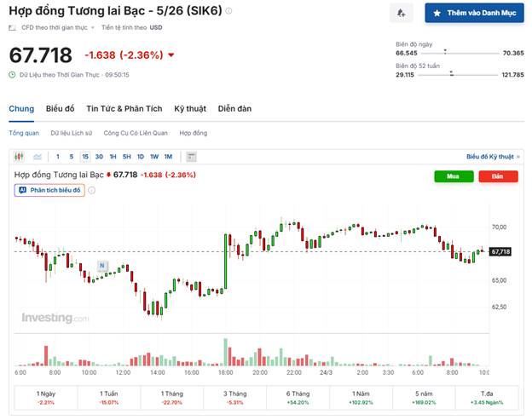Click info icon next to Phân tích biểu đồ
The width and height of the screenshot is (532, 420).
(x=91, y=190)
